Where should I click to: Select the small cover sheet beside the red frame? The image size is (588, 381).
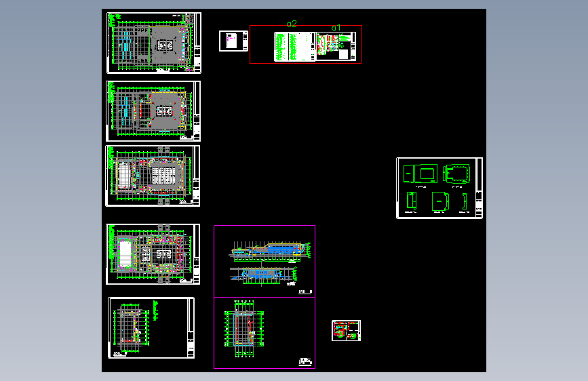pos(233,41)
